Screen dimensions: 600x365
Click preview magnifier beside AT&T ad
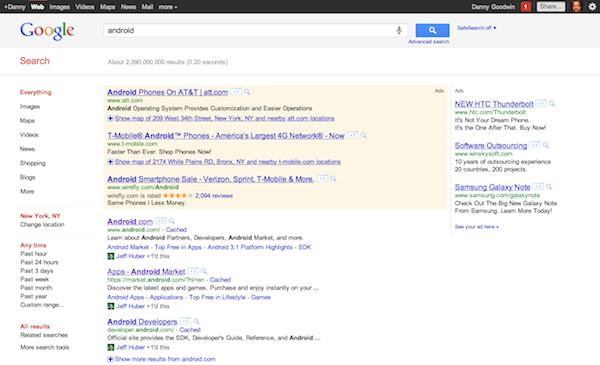247,92
